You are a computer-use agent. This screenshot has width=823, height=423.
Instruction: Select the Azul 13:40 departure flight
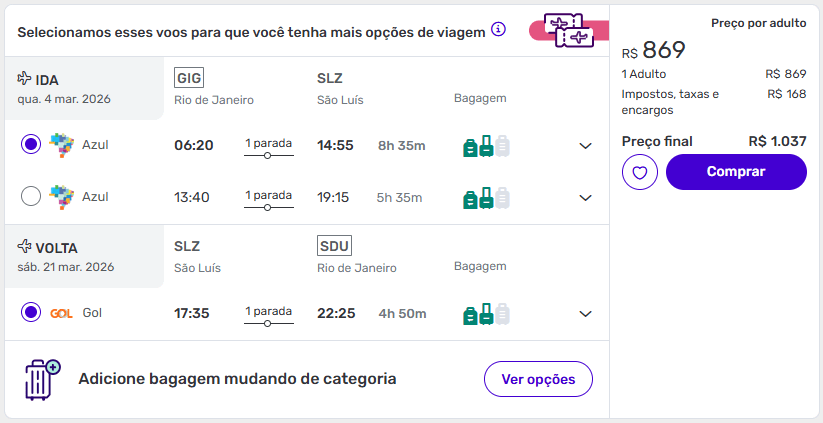[x=31, y=197]
